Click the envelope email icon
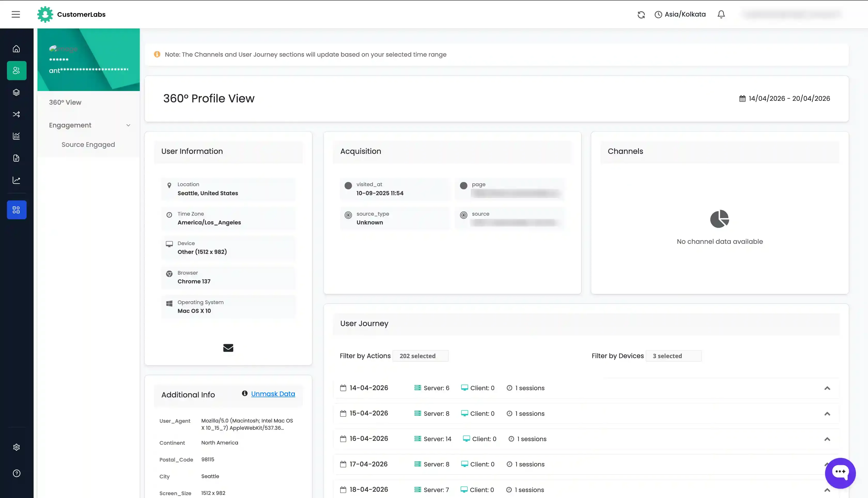Screen dimensions: 868x498 pyautogui.click(x=228, y=348)
